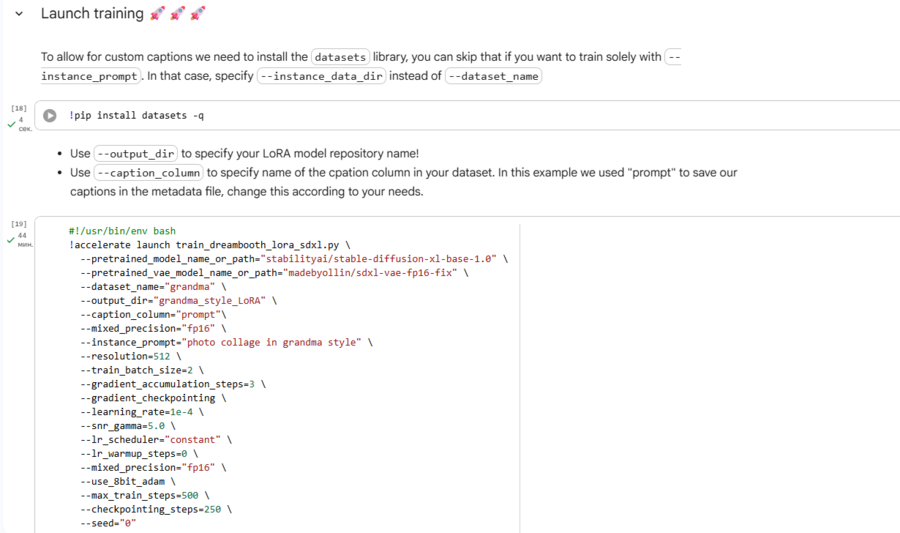Click the green checkmark beside cell 19

[11, 240]
